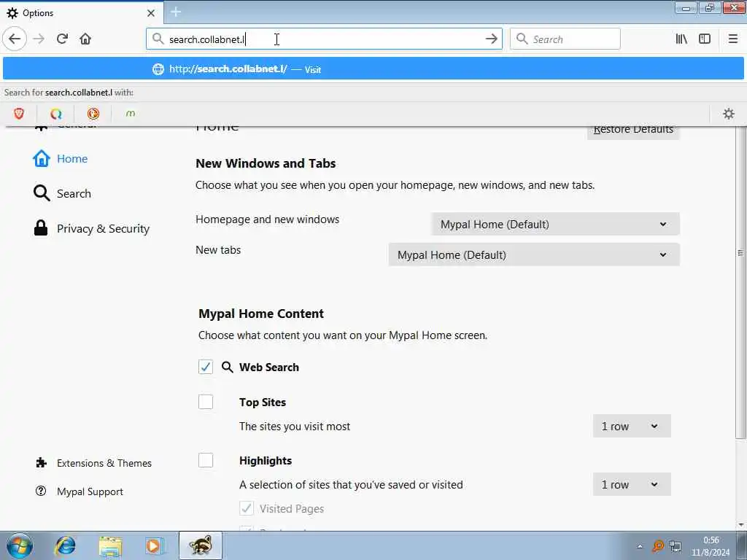747x560 pixels.
Task: Click inside the address bar field
Action: [324, 39]
